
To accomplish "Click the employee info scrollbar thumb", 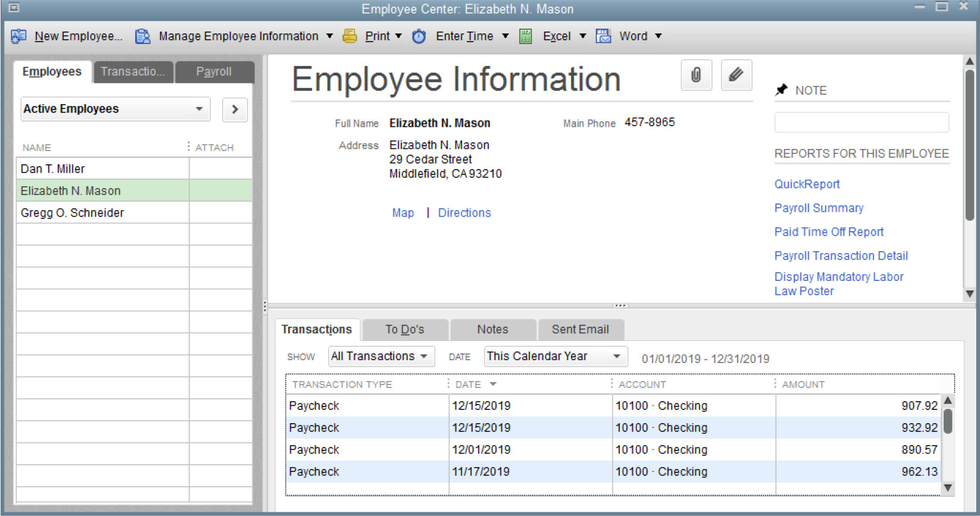I will click(x=970, y=146).
